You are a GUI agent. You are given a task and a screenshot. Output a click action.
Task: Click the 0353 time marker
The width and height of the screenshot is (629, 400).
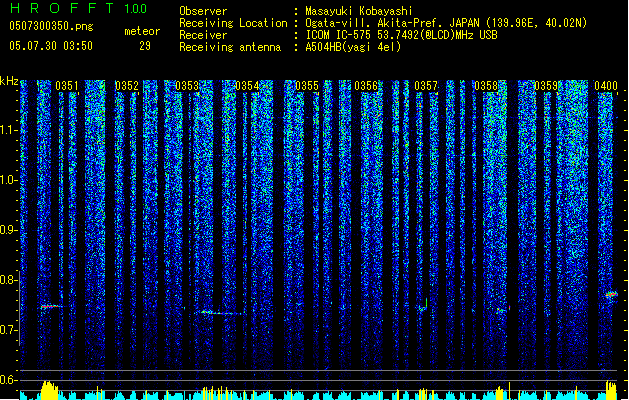pyautogui.click(x=187, y=86)
